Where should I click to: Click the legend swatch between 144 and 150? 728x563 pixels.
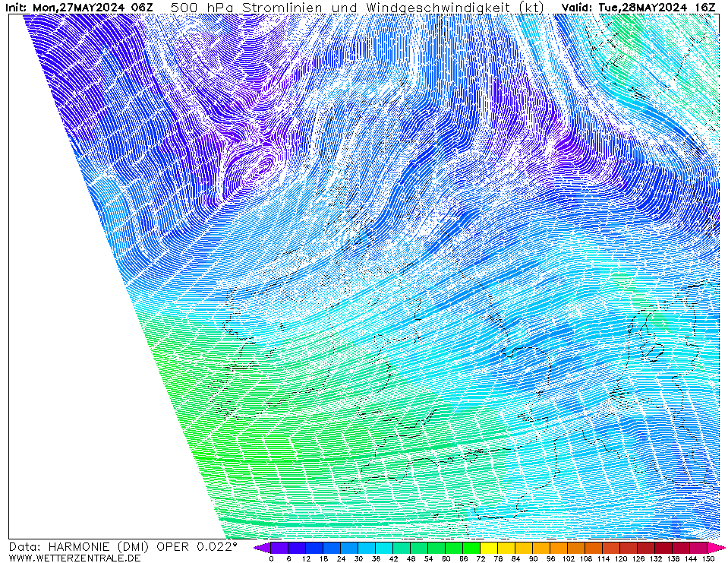click(699, 548)
